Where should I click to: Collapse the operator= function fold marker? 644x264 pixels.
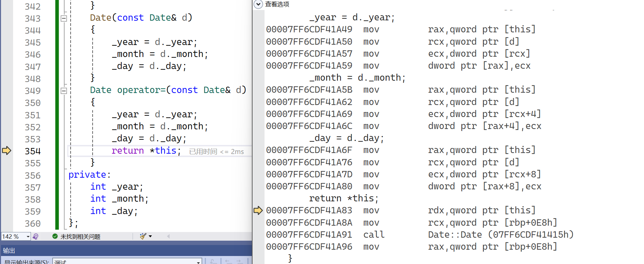(x=64, y=91)
